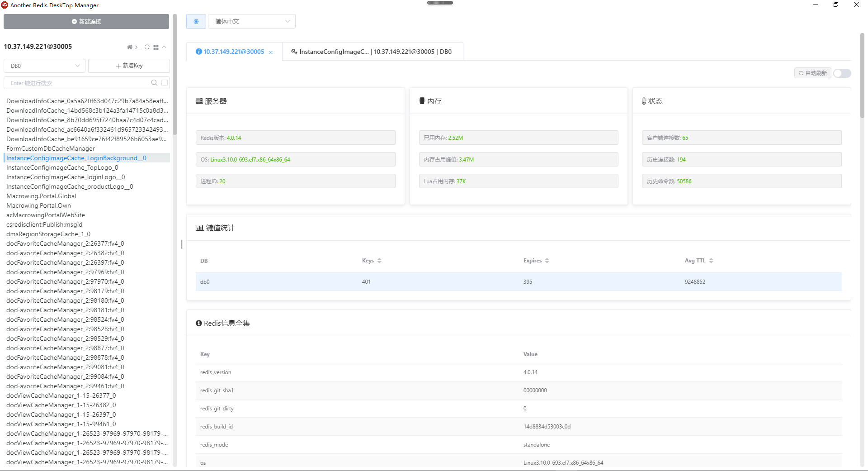Image resolution: width=868 pixels, height=471 pixels.
Task: Open key DownloadInfoCache_0a5a620f63d047c29b7a84a58eaff...
Action: [87, 101]
